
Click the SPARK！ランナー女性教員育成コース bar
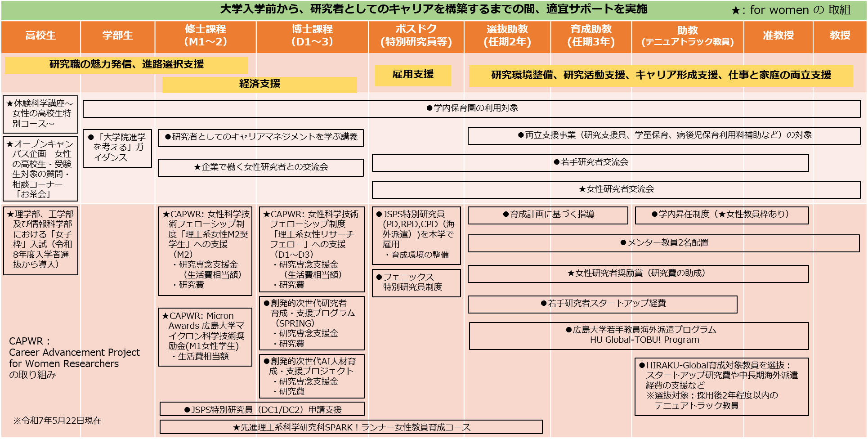pos(351,427)
